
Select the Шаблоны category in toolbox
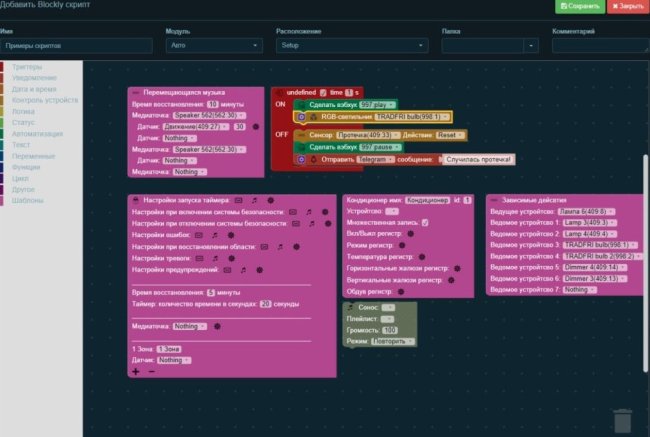29,200
